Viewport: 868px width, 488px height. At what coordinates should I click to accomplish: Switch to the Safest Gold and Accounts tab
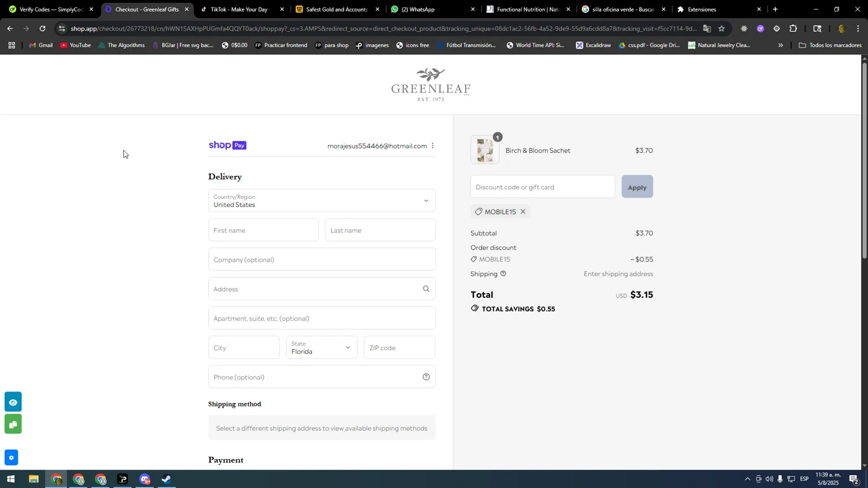[336, 9]
